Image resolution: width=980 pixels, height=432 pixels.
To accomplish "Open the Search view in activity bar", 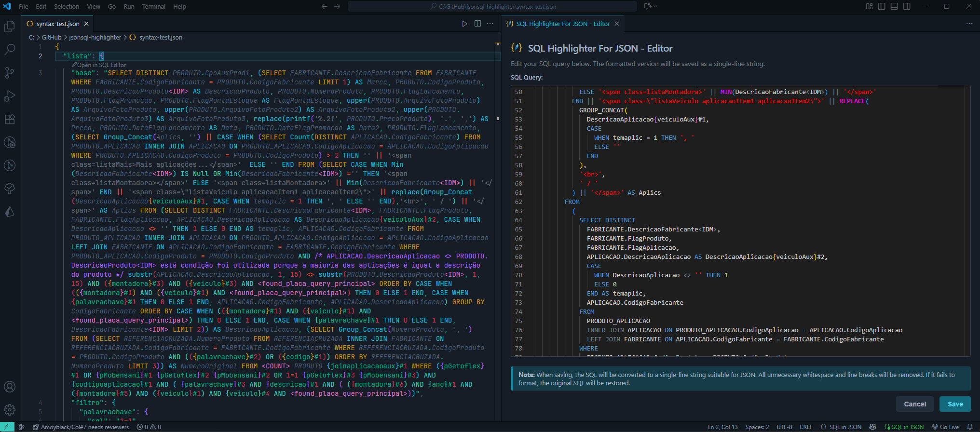I will pos(10,50).
